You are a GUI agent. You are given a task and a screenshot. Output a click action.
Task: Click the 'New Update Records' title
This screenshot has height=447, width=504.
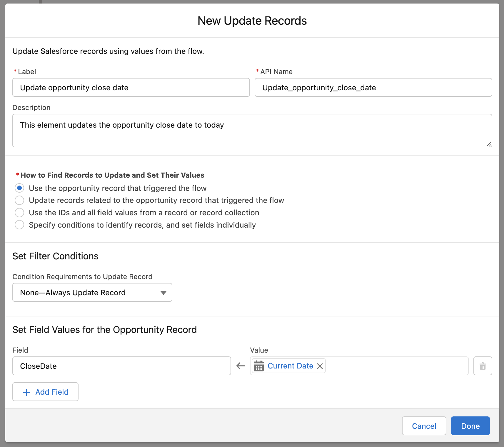252,21
